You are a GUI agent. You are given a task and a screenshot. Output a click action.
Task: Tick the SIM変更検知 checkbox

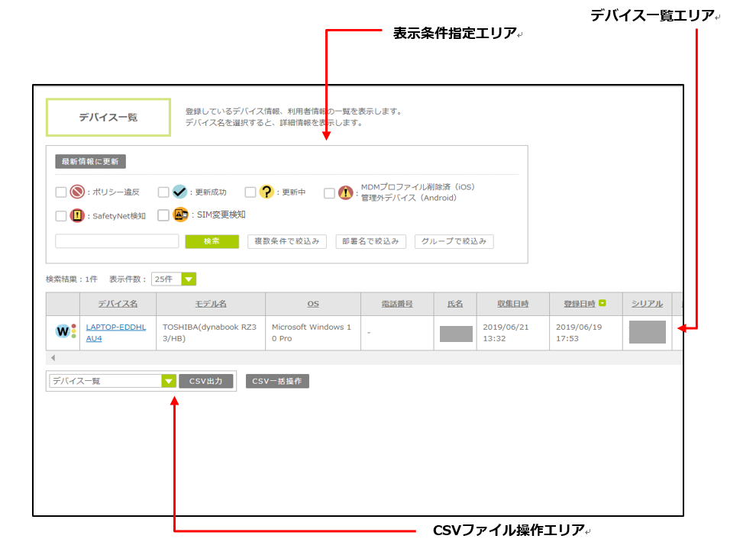pos(163,215)
